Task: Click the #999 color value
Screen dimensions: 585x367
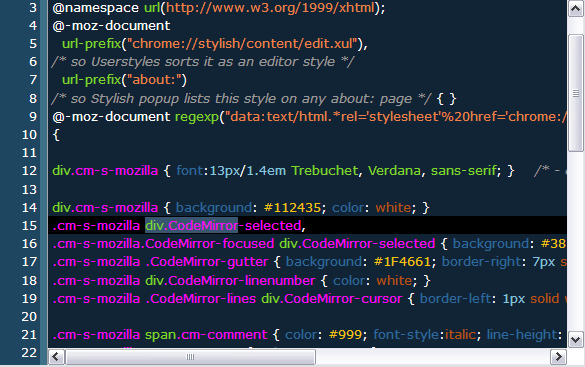Action: tap(345, 335)
